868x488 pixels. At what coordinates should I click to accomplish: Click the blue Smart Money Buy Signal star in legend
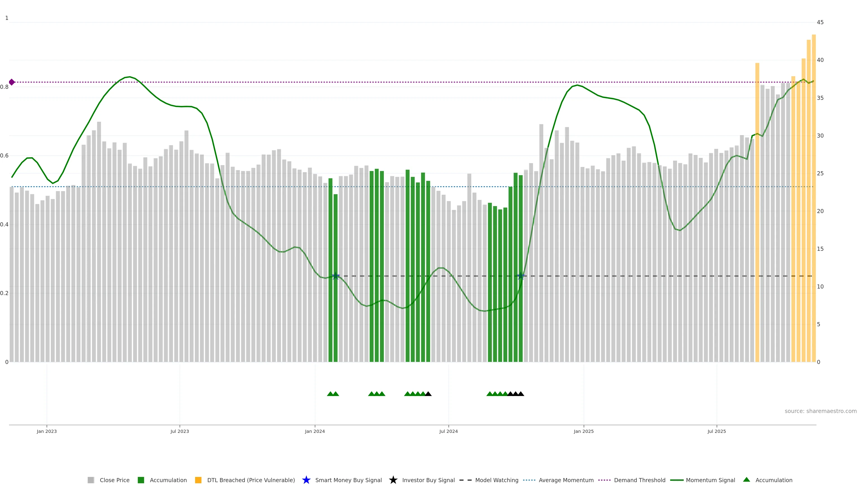pos(306,480)
